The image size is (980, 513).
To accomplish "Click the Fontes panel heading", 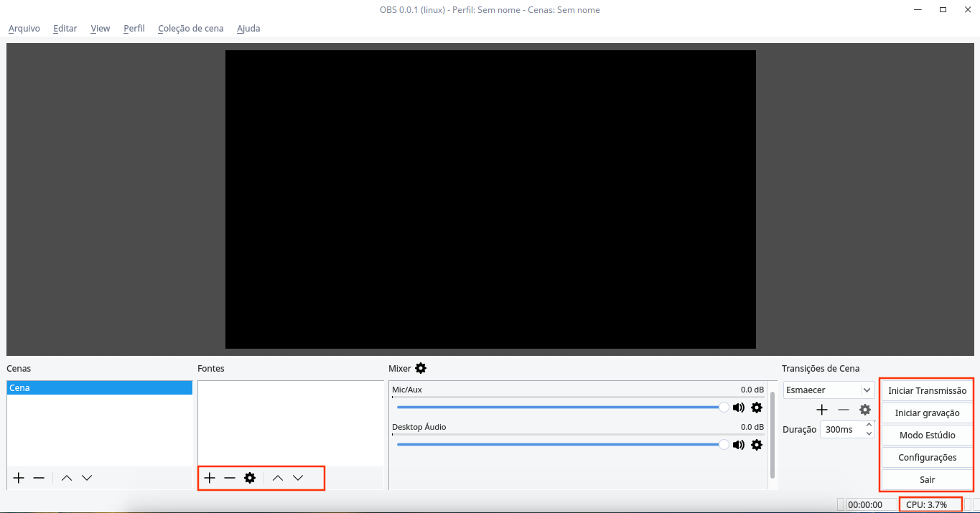I will coord(211,369).
